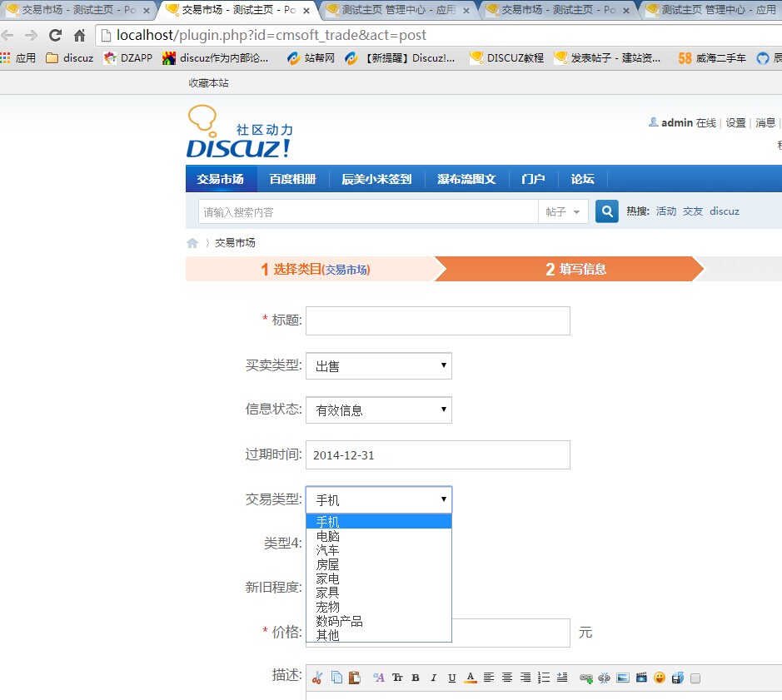782x700 pixels.
Task: Open the 瀑布流图文 navigation tab
Action: point(466,179)
